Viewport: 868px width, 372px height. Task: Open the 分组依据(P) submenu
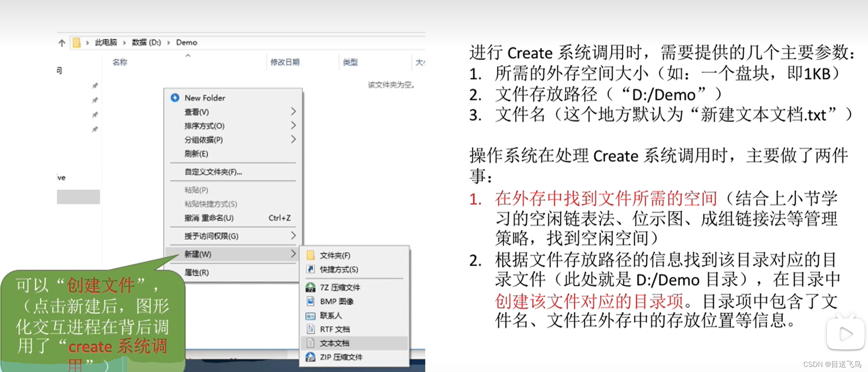[233, 140]
